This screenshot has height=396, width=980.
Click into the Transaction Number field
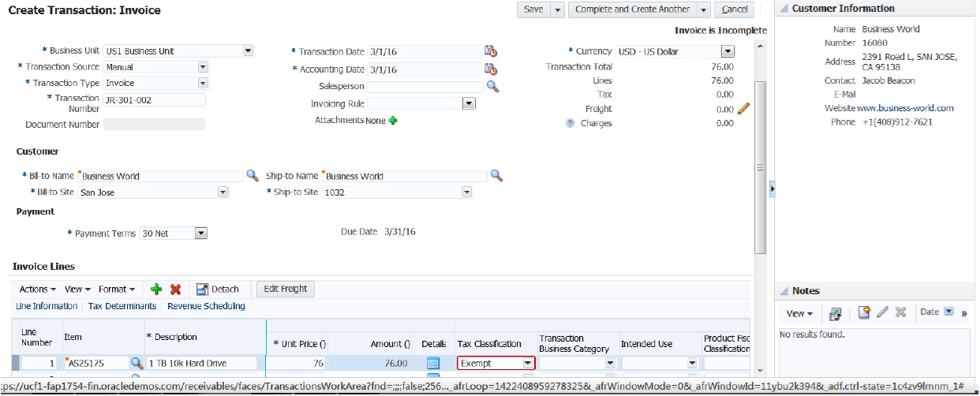[154, 99]
